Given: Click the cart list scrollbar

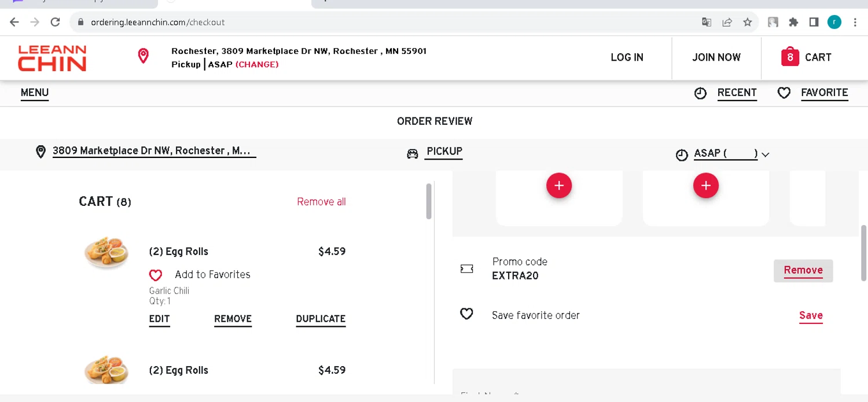Looking at the screenshot, I should click(x=429, y=201).
